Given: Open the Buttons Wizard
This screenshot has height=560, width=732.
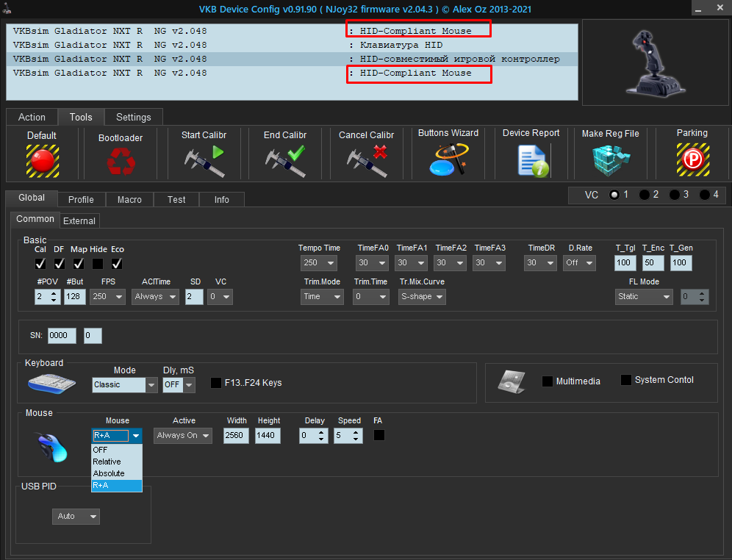Looking at the screenshot, I should pyautogui.click(x=448, y=159).
